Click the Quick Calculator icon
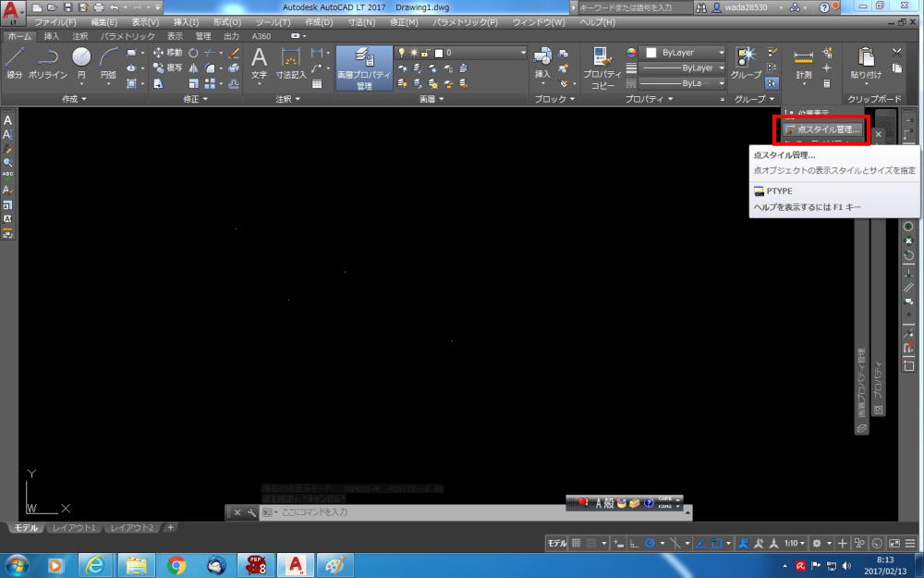 point(827,84)
